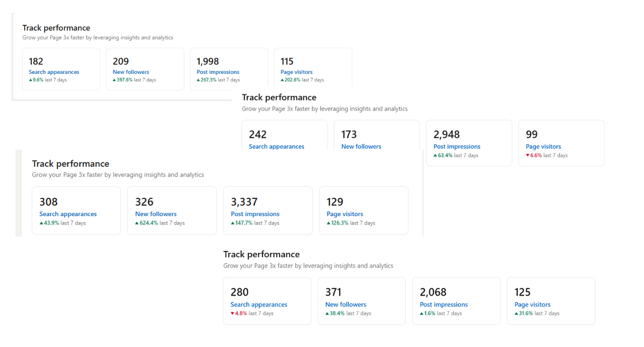Screen dimensions: 644x347
Task: Click New followers under 209
Action: 131,72
